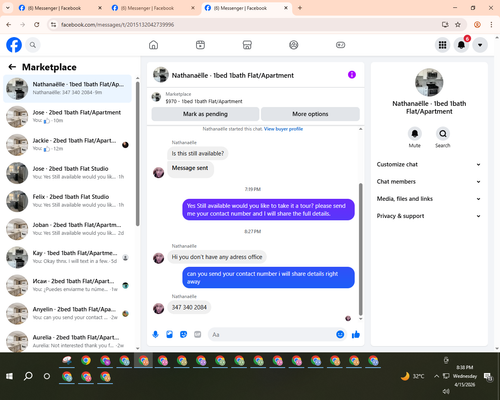Open Felix 2bed 1bath Flat Studio chat
This screenshot has height=400, width=500.
(x=67, y=201)
